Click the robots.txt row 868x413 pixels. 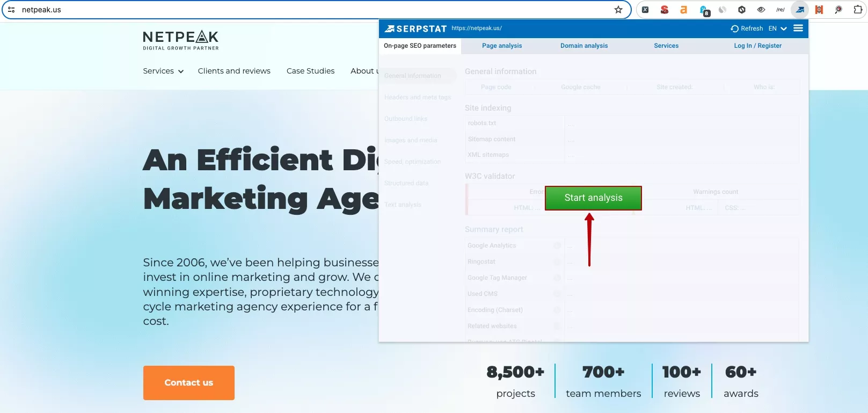pyautogui.click(x=632, y=123)
